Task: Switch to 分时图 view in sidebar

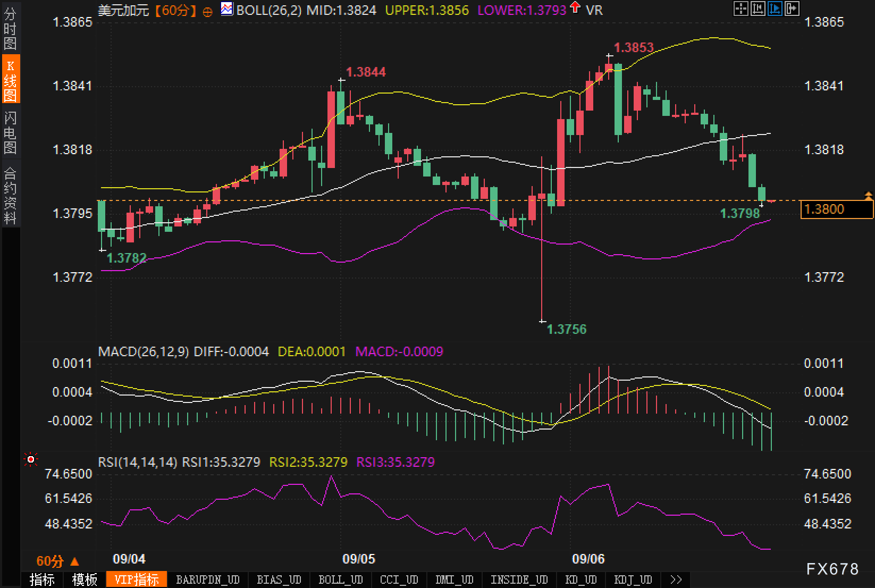Action: pyautogui.click(x=10, y=29)
